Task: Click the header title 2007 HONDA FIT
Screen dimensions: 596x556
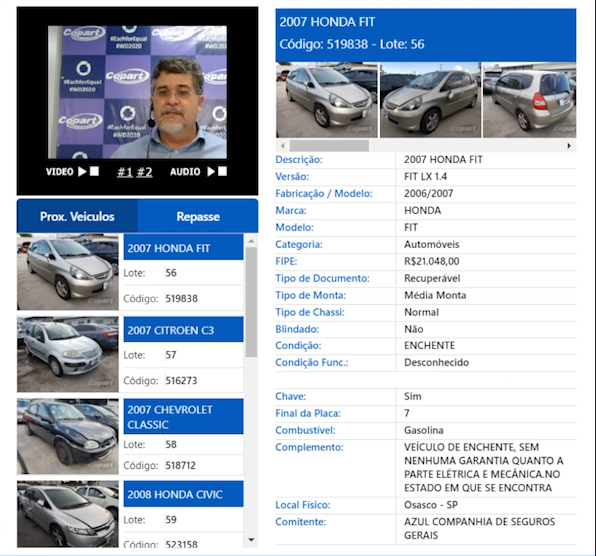Action: 327,22
